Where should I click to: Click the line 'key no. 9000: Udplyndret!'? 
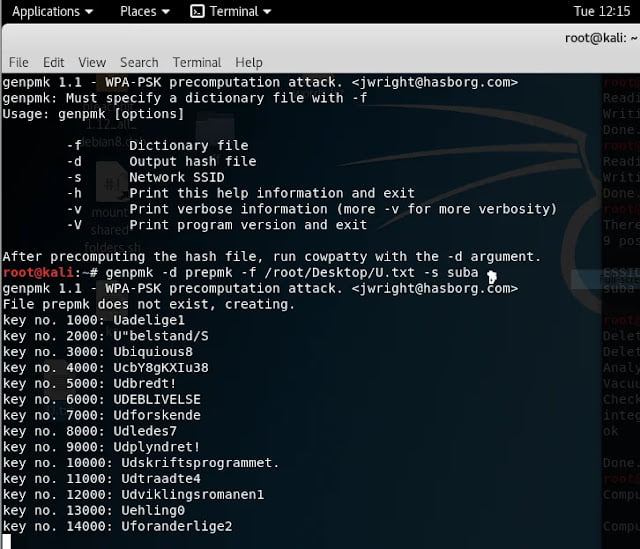tap(102, 447)
